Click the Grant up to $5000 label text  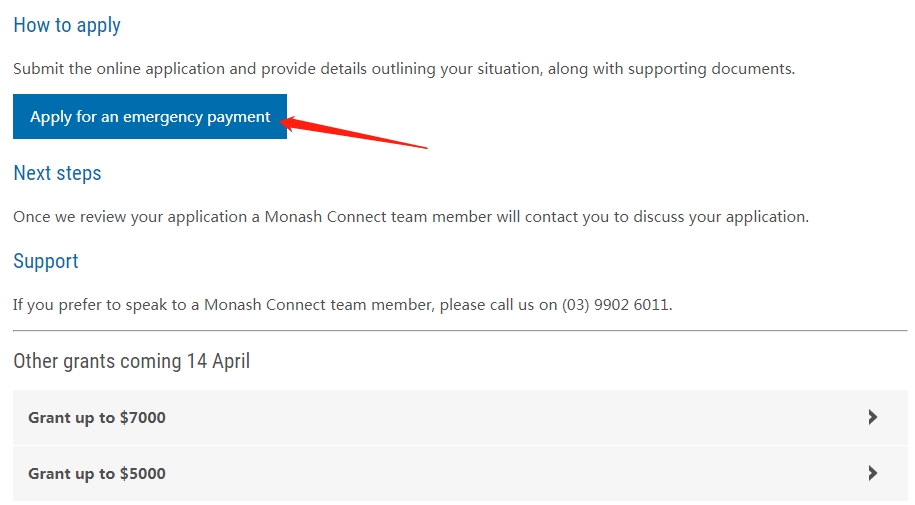[x=97, y=474]
